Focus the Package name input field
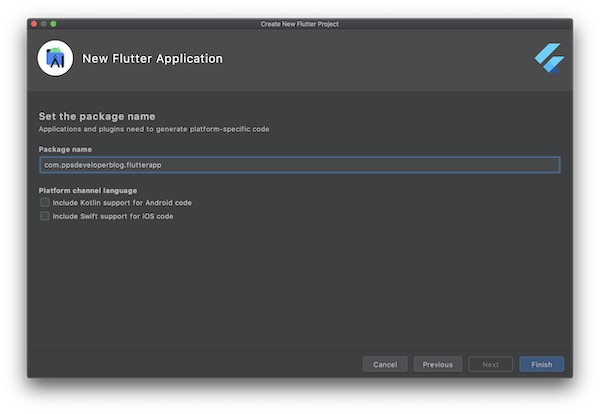 [x=300, y=165]
